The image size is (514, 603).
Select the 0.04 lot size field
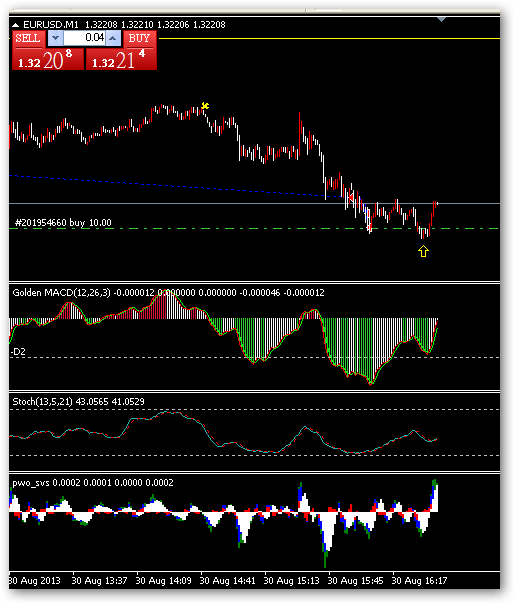[x=84, y=38]
